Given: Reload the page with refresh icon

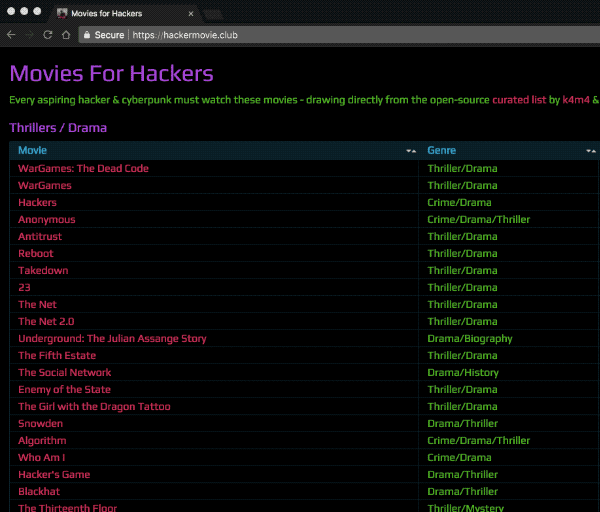Looking at the screenshot, I should click(48, 35).
